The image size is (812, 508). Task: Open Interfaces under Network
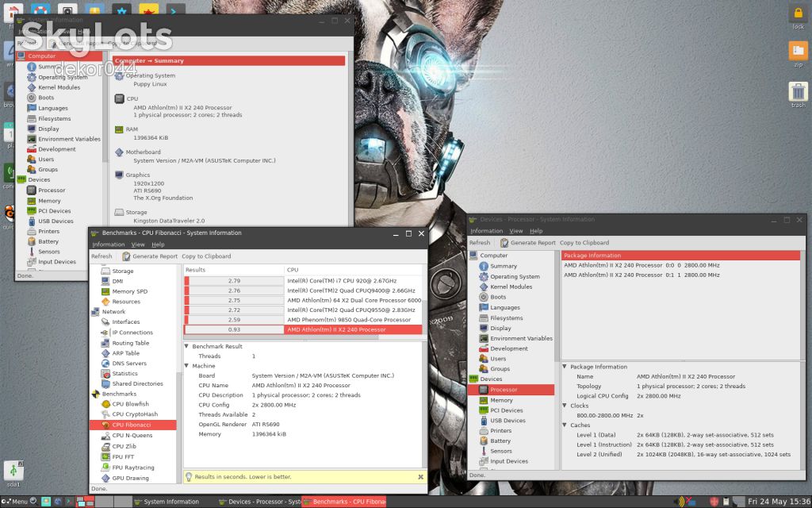(126, 322)
